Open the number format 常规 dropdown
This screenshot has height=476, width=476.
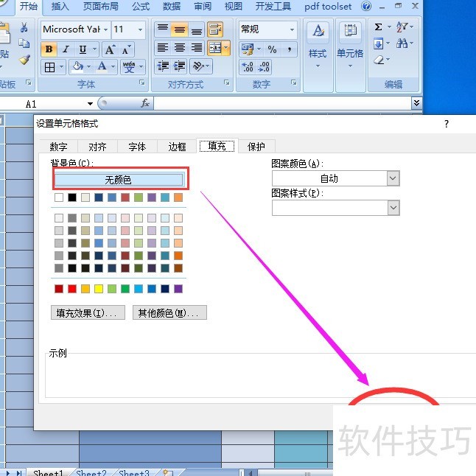(292, 29)
